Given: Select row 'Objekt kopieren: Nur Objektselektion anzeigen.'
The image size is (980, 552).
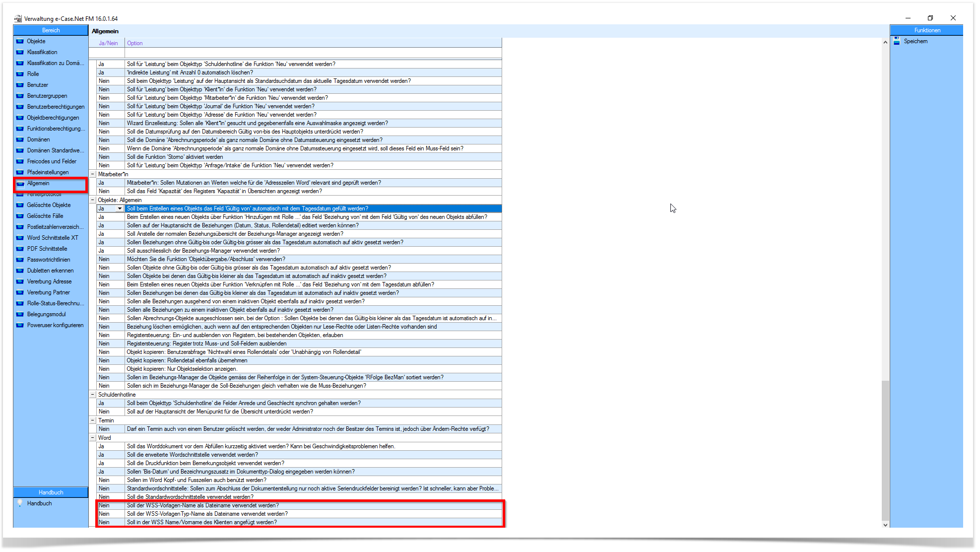Looking at the screenshot, I should coord(299,369).
